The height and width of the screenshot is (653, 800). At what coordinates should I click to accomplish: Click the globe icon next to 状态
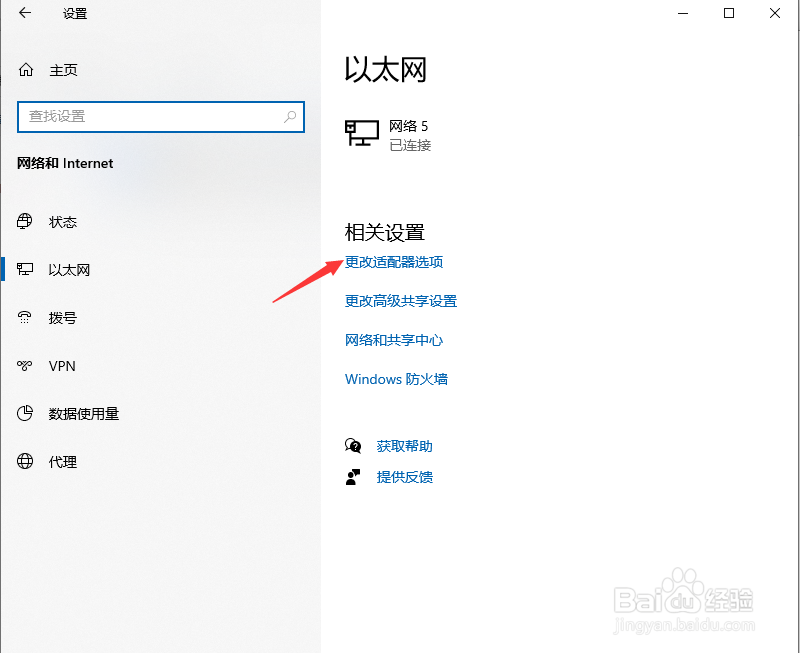[24, 221]
